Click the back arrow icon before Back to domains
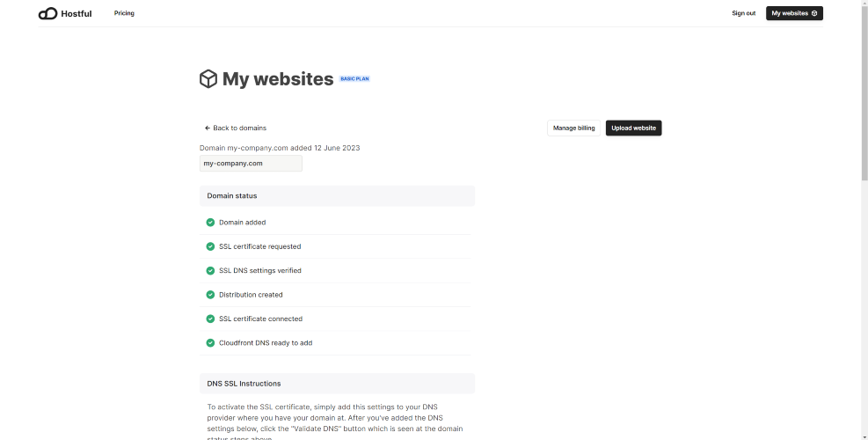The height and width of the screenshot is (440, 868). click(x=208, y=128)
